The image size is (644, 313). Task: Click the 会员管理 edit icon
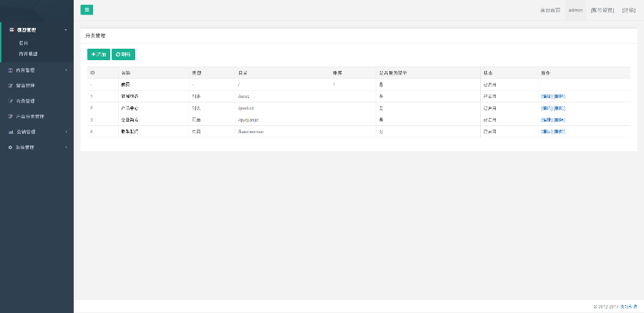coord(11,101)
